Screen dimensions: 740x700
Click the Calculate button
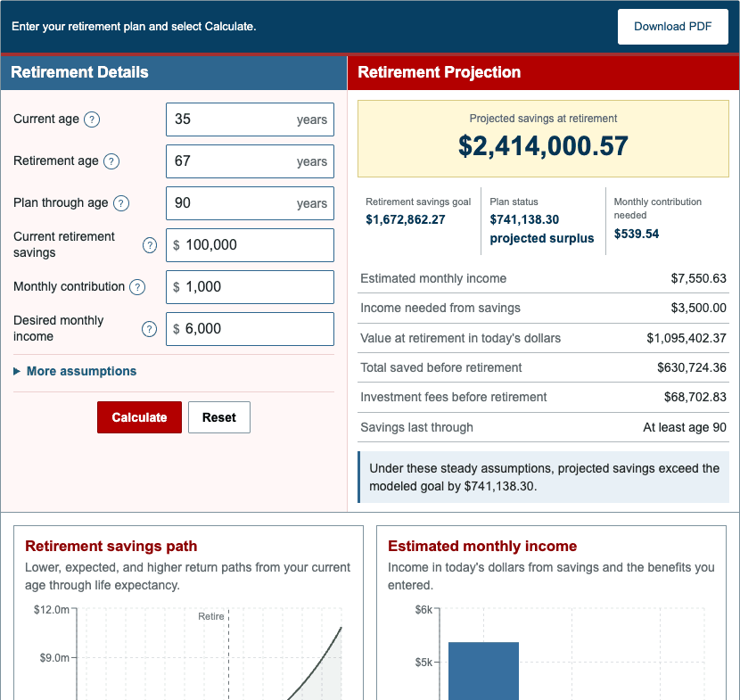[139, 417]
